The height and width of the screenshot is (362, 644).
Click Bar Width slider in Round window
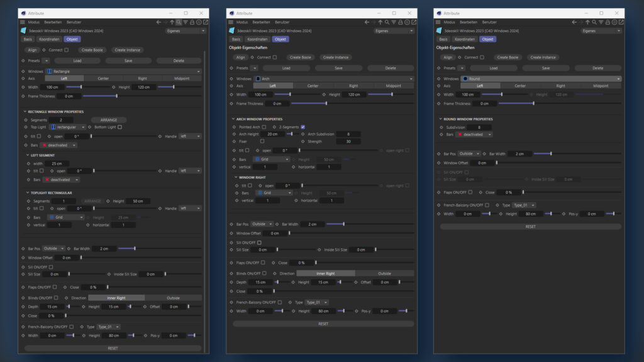(x=577, y=154)
